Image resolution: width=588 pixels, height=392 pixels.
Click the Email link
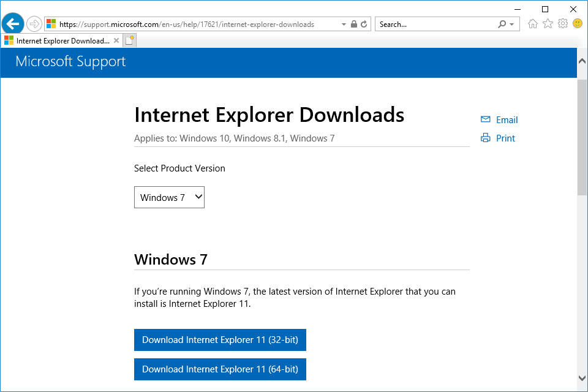click(507, 119)
